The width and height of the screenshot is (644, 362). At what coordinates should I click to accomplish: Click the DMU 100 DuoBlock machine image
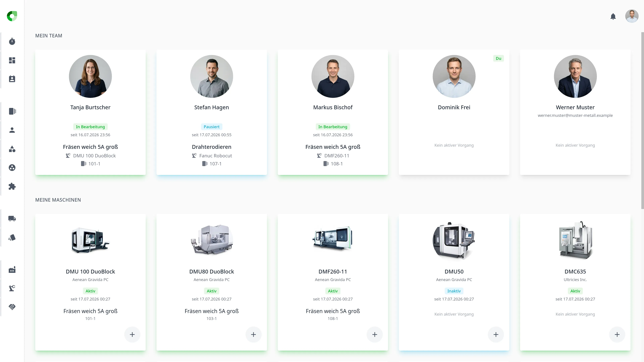click(90, 241)
